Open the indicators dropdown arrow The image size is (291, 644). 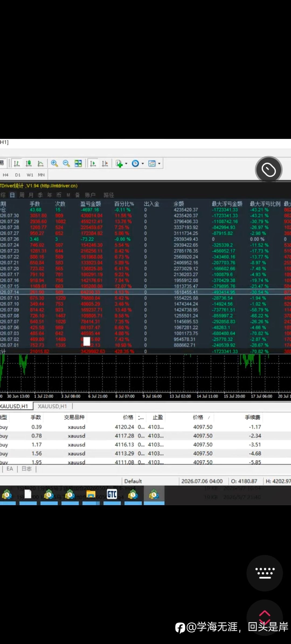[x=126, y=164]
